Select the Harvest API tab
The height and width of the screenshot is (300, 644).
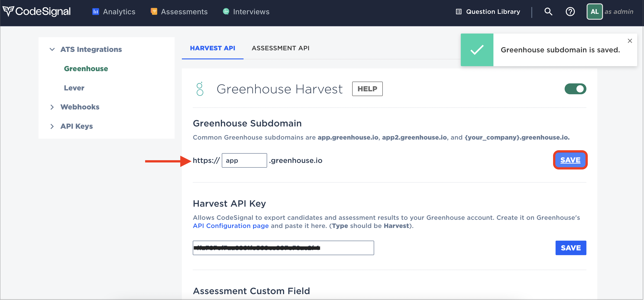212,48
